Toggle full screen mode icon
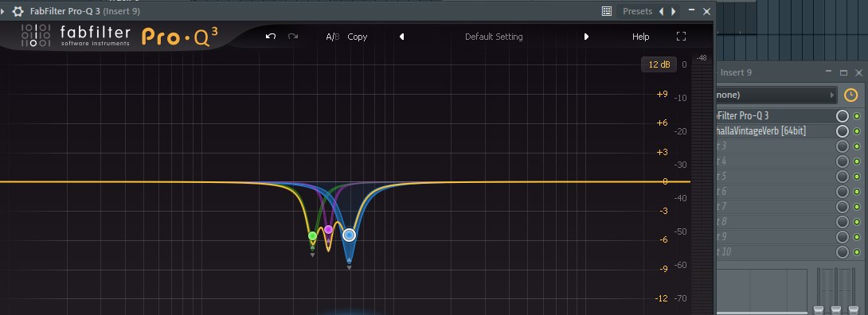868x315 pixels. click(x=682, y=37)
